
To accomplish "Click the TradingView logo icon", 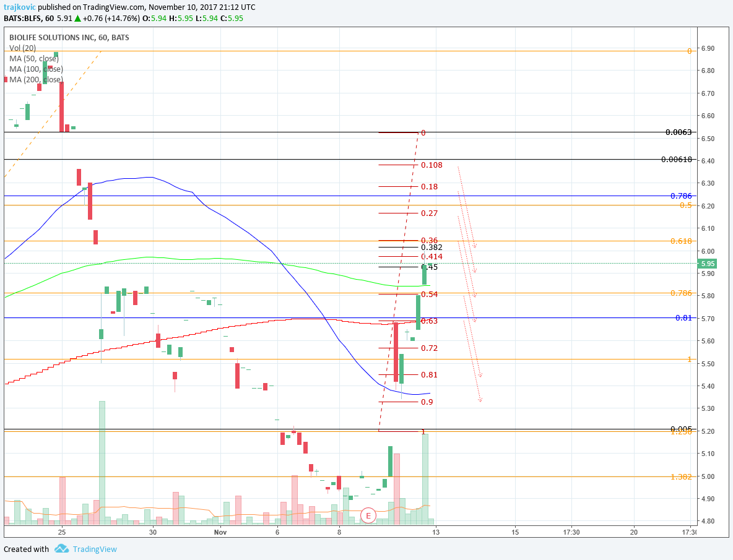I will (x=61, y=549).
